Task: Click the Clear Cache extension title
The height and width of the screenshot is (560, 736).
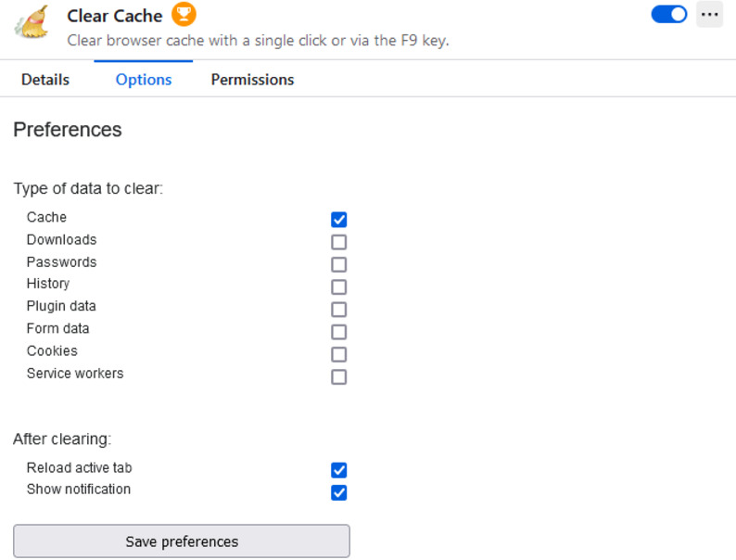Action: coord(115,16)
